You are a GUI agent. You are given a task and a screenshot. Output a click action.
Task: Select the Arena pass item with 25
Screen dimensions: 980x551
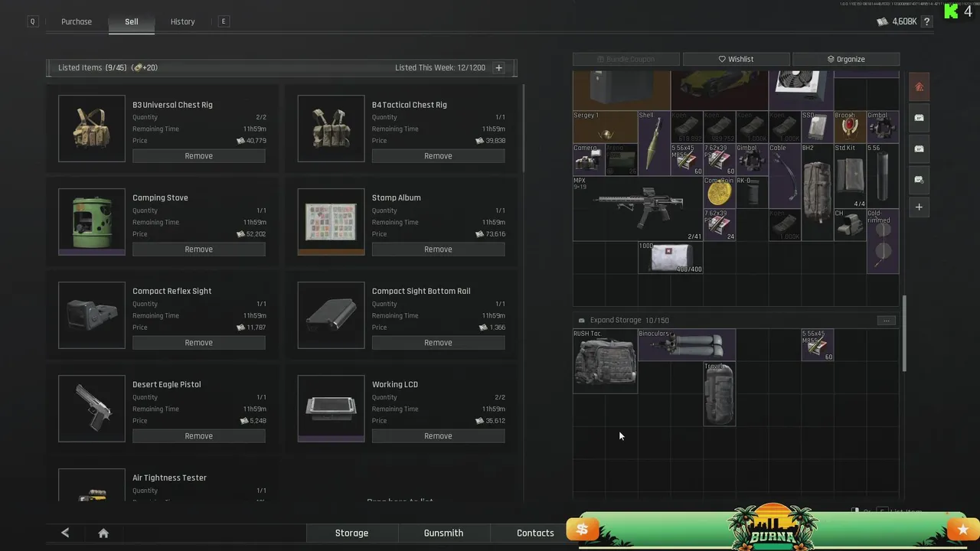tap(621, 159)
